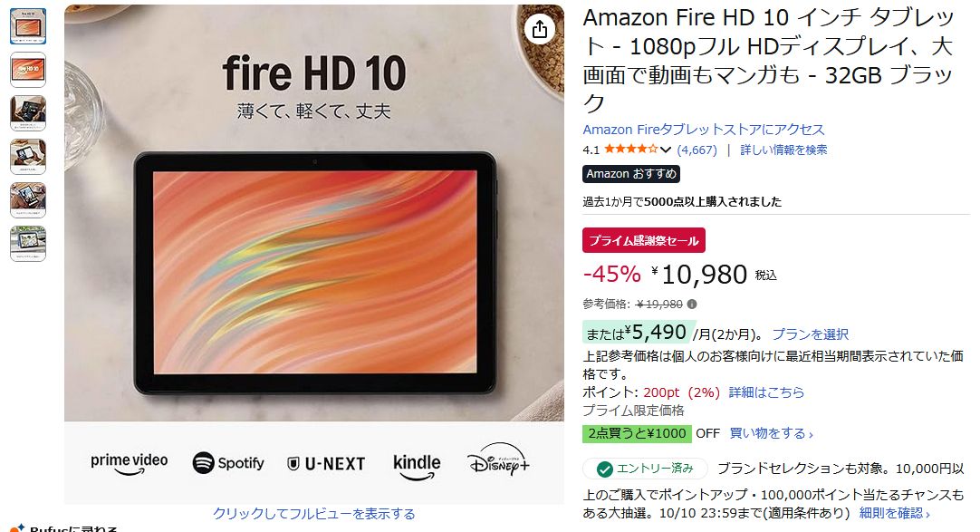Choose a plan via プランを選択
Viewport: 980px width, 532px height.
click(x=811, y=334)
